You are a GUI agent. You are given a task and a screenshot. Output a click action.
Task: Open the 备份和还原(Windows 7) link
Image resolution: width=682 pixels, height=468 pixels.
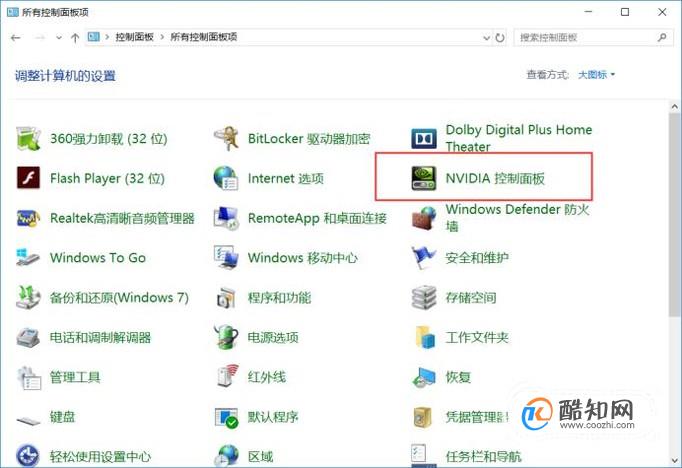(x=119, y=298)
